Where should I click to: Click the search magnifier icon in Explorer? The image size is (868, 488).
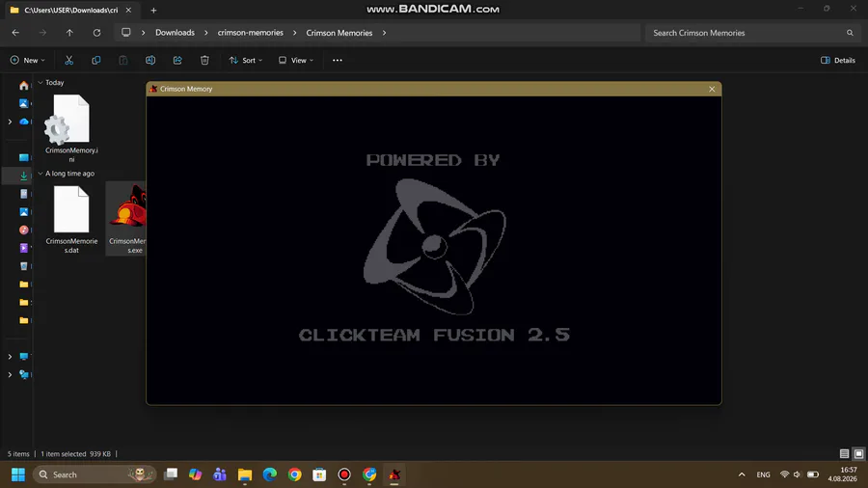pyautogui.click(x=850, y=33)
